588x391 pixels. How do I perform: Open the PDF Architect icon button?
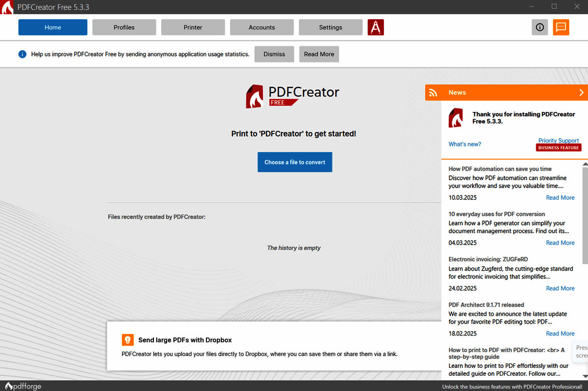pos(376,28)
